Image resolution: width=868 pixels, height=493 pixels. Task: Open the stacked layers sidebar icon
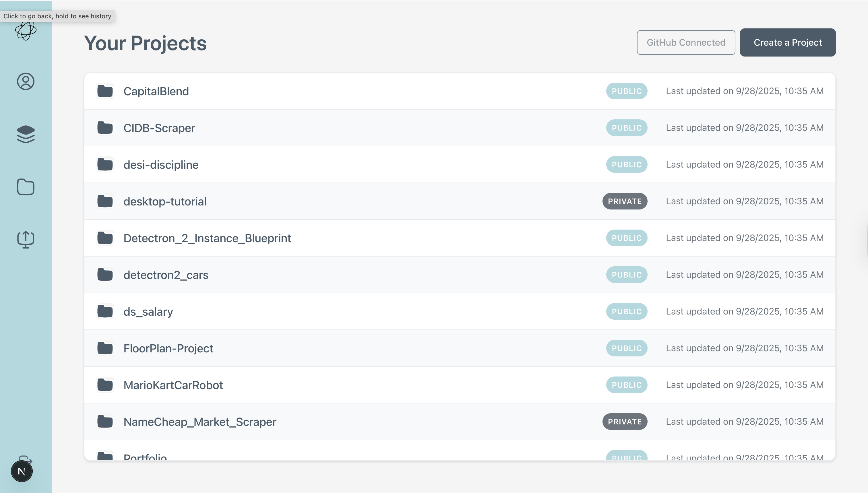(26, 134)
